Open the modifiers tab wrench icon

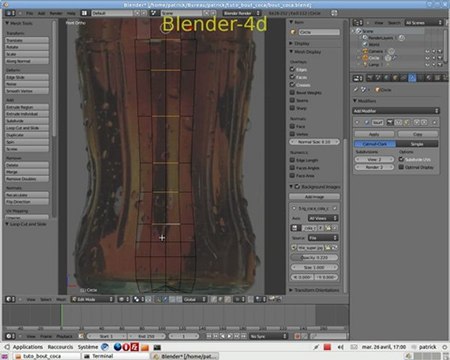tap(412, 78)
